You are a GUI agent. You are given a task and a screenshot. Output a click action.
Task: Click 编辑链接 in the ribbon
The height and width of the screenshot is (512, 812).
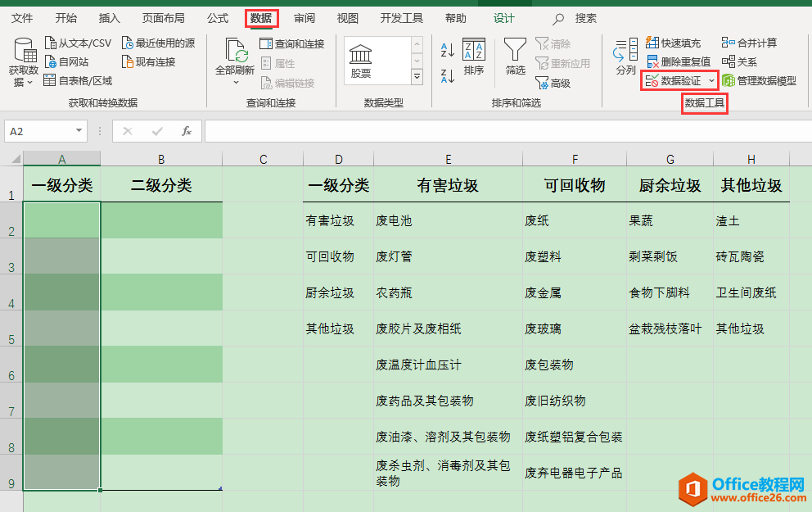(x=287, y=83)
